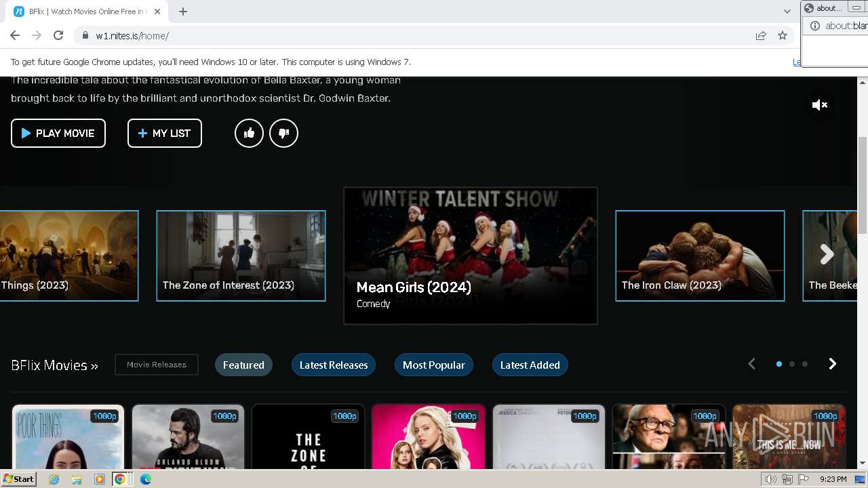Go to next movies page arrow
Image resolution: width=868 pixels, height=488 pixels.
click(x=833, y=364)
